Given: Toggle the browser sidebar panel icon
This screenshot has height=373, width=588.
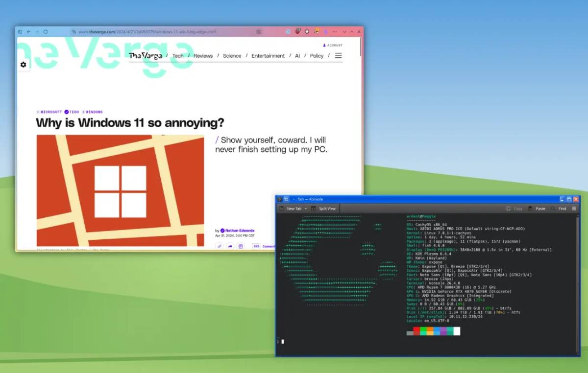Looking at the screenshot, I should tap(20, 32).
